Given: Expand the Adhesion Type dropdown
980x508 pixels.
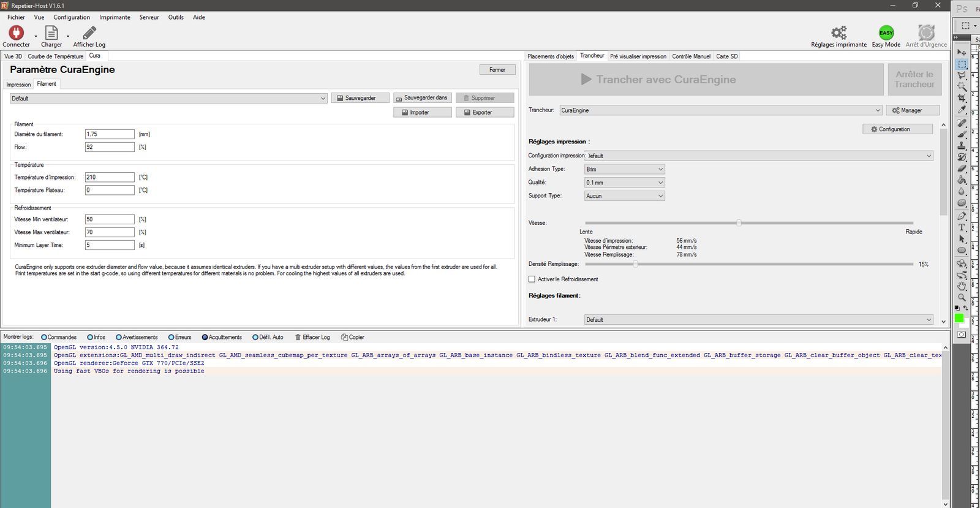Looking at the screenshot, I should (x=625, y=169).
